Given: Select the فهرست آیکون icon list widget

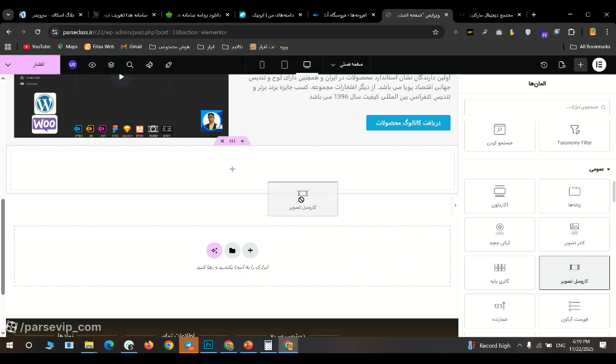Looking at the screenshot, I should click(x=574, y=311).
